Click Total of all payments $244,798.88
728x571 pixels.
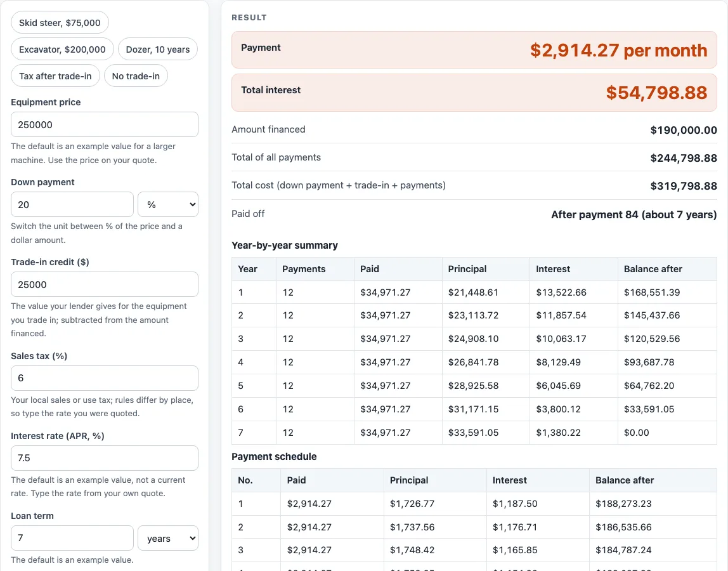tap(684, 158)
